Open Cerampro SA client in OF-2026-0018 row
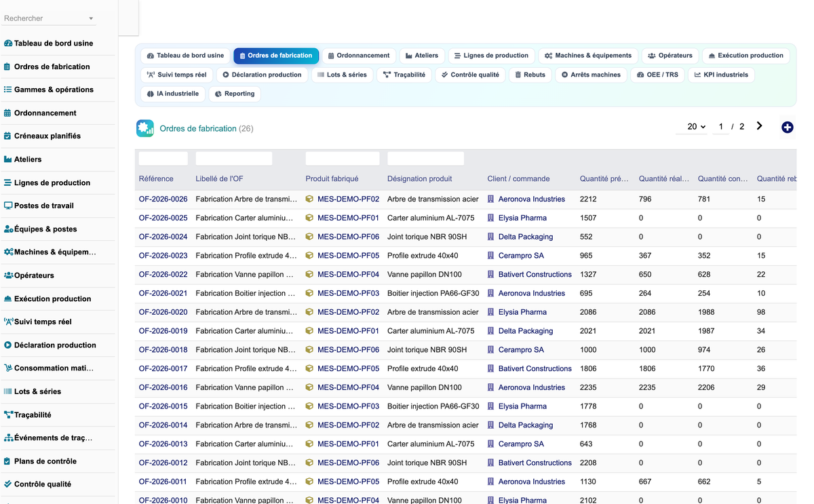 [521, 350]
